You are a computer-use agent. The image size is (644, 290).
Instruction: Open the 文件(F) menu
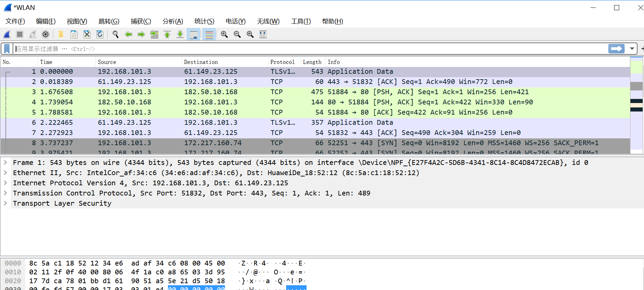(15, 21)
